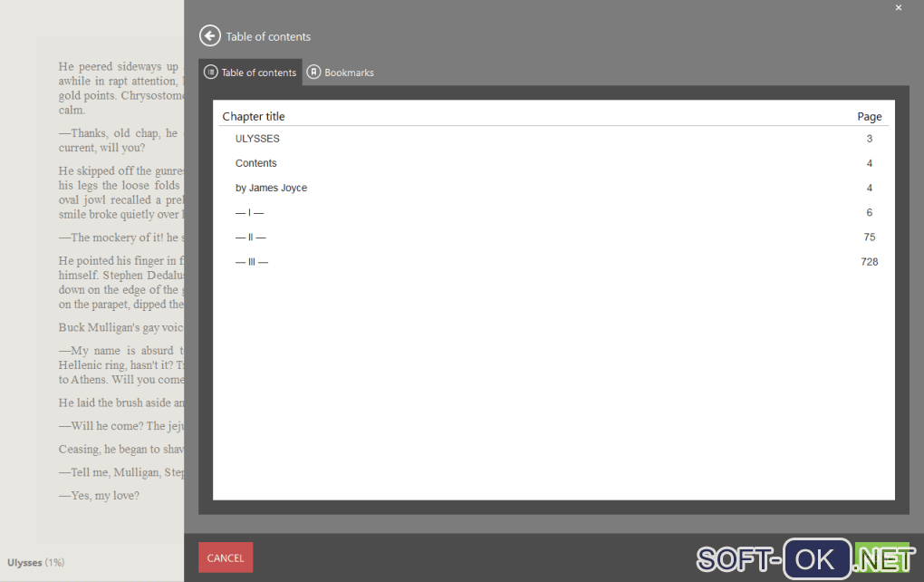Click page number 3 for ULYSSES

tap(870, 139)
